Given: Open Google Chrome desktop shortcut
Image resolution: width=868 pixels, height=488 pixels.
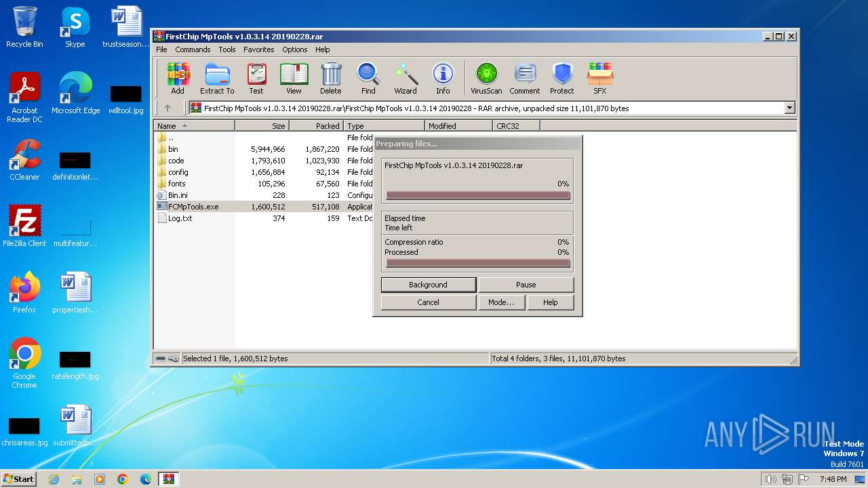Looking at the screenshot, I should click(24, 363).
